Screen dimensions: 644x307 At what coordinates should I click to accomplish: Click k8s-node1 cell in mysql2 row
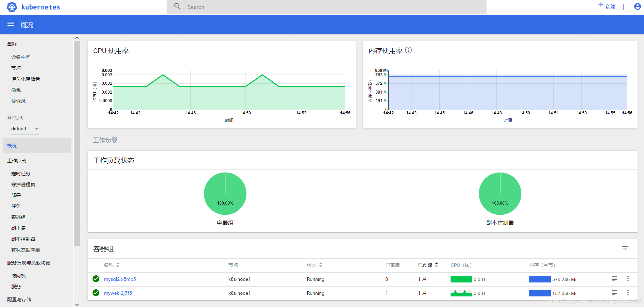pyautogui.click(x=239, y=279)
